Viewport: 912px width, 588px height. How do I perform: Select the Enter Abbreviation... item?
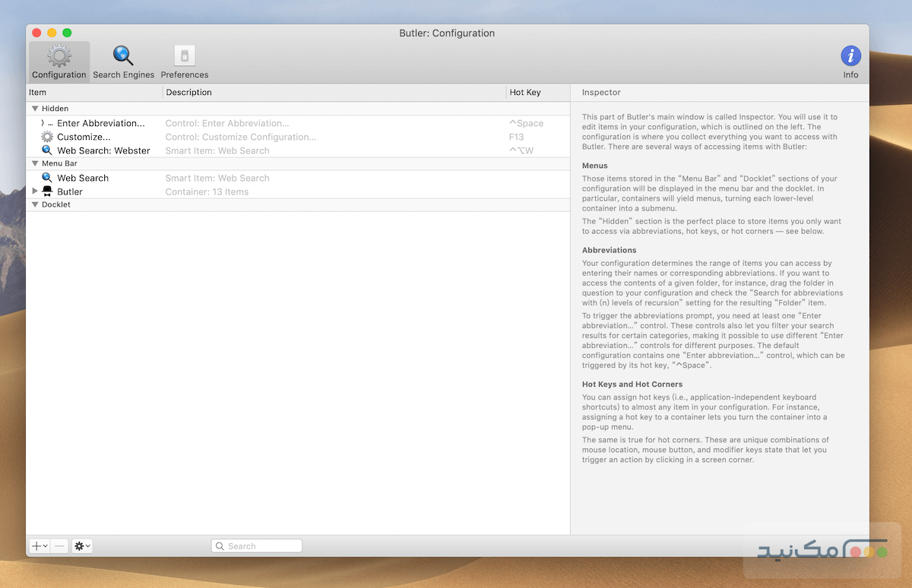(103, 122)
